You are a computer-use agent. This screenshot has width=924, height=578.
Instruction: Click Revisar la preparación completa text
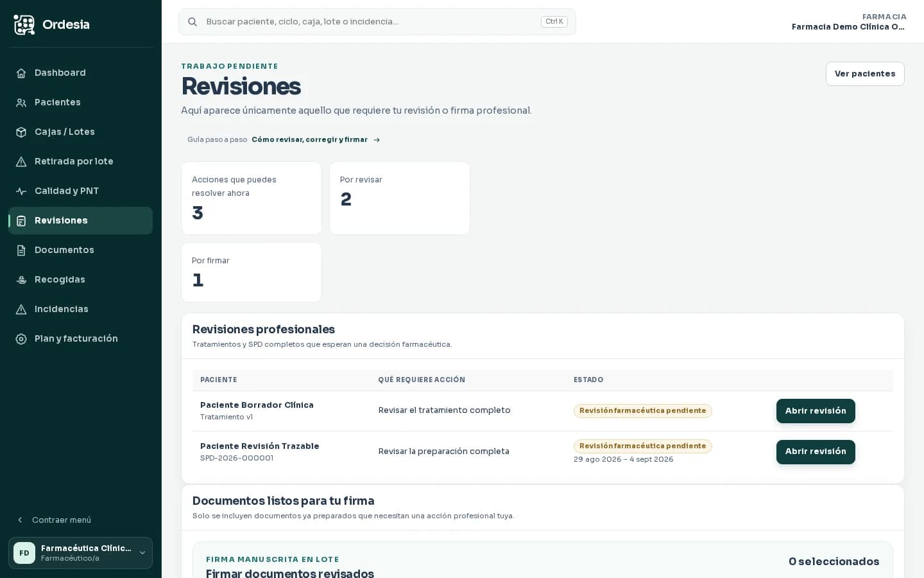444,451
